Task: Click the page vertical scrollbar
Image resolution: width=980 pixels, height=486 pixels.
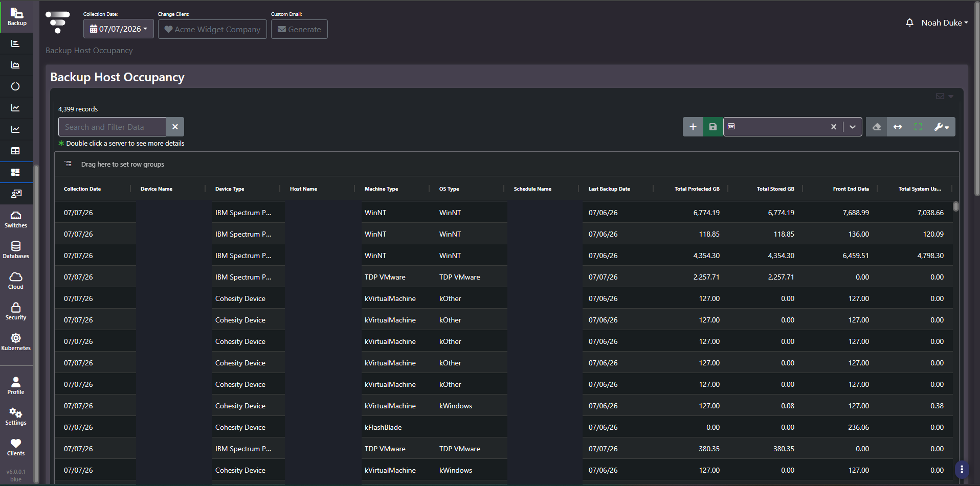Action: [x=977, y=100]
